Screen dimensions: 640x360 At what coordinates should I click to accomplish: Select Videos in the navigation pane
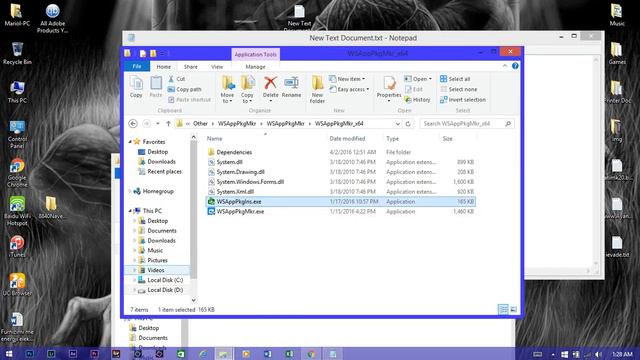click(156, 270)
